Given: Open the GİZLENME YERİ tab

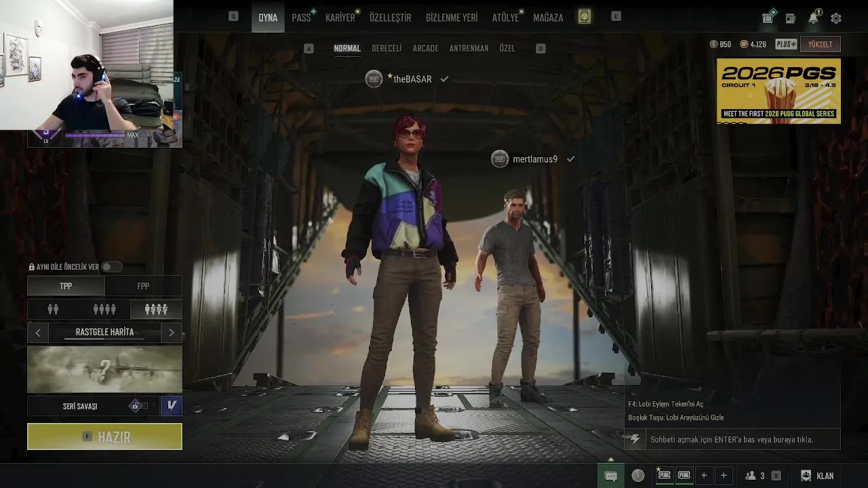Looking at the screenshot, I should pos(452,18).
